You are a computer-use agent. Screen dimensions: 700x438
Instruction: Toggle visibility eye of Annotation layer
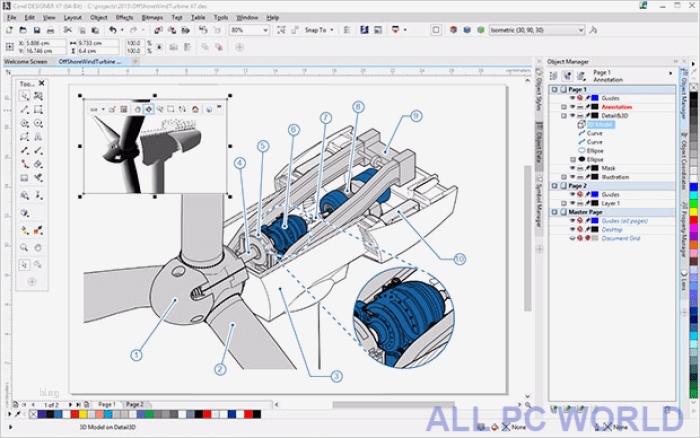[572, 107]
